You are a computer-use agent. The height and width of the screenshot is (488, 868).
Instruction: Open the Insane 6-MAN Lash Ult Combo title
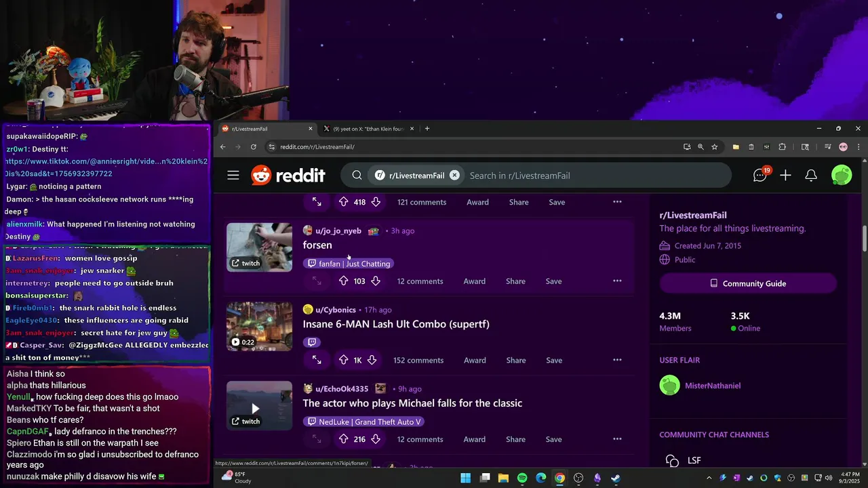pyautogui.click(x=396, y=324)
